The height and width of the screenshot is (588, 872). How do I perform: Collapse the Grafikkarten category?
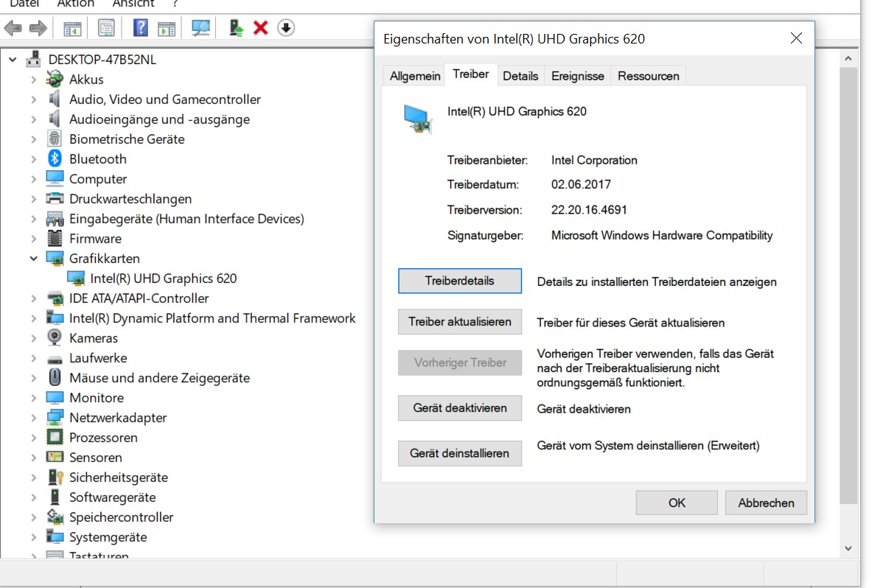click(x=33, y=258)
